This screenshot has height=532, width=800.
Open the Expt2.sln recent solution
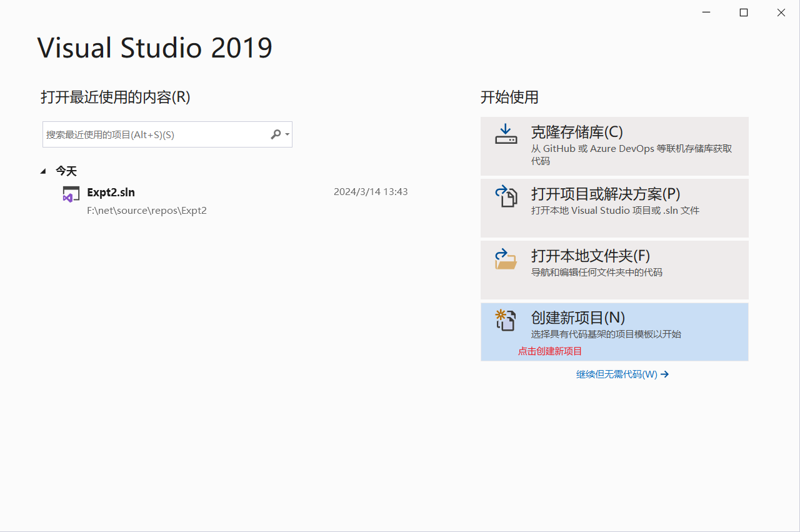click(112, 193)
